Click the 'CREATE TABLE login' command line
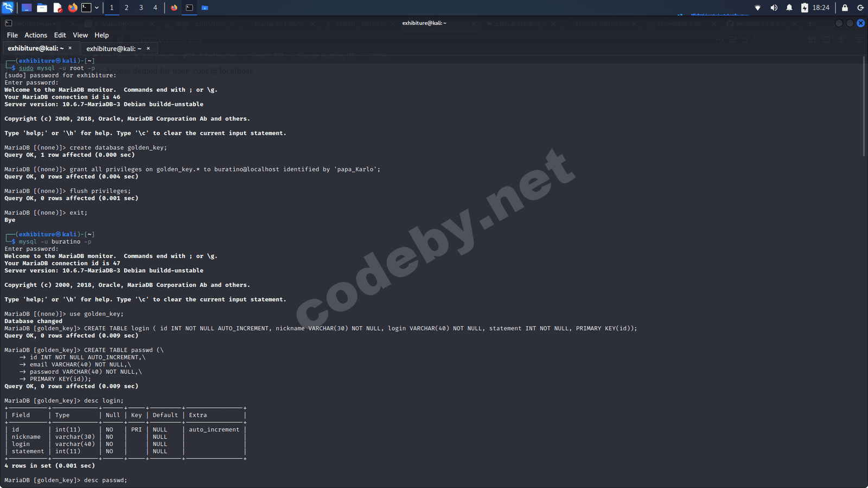Viewport: 868px width, 488px height. (361, 329)
